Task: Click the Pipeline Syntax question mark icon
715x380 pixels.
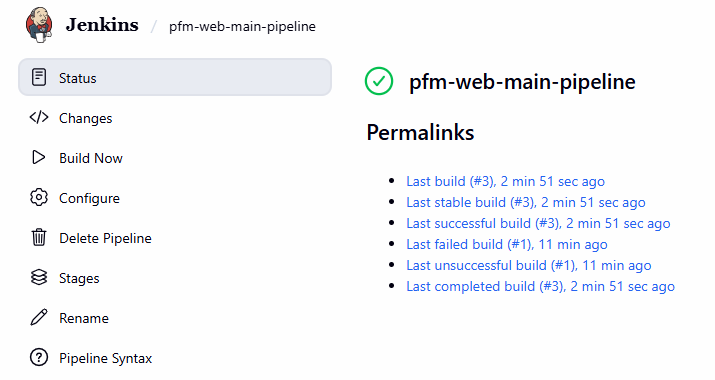Action: [x=39, y=358]
